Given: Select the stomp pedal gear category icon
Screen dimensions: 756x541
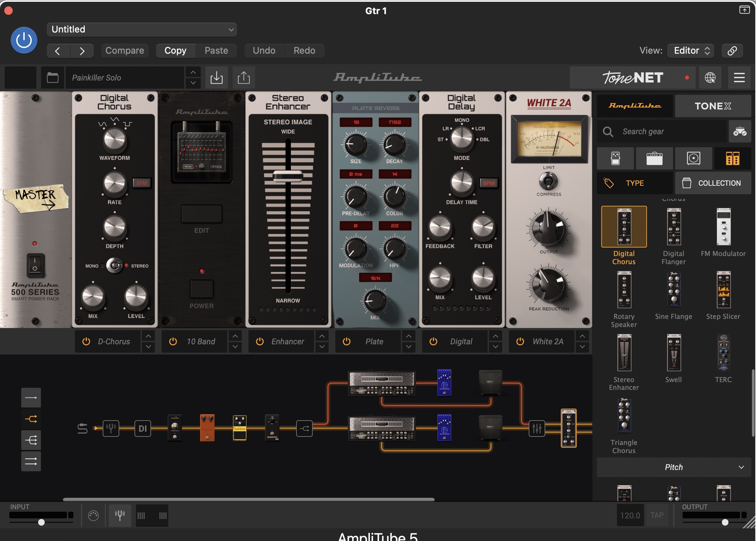Looking at the screenshot, I should tap(616, 159).
